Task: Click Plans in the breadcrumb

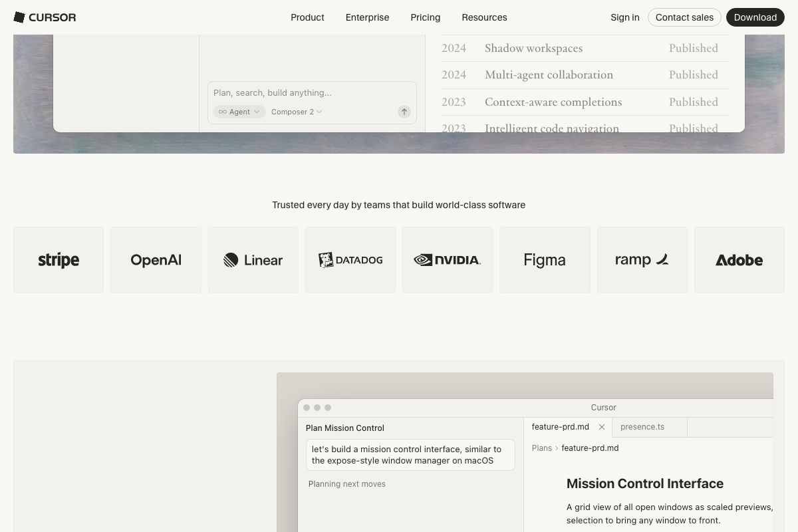Action: [542, 448]
